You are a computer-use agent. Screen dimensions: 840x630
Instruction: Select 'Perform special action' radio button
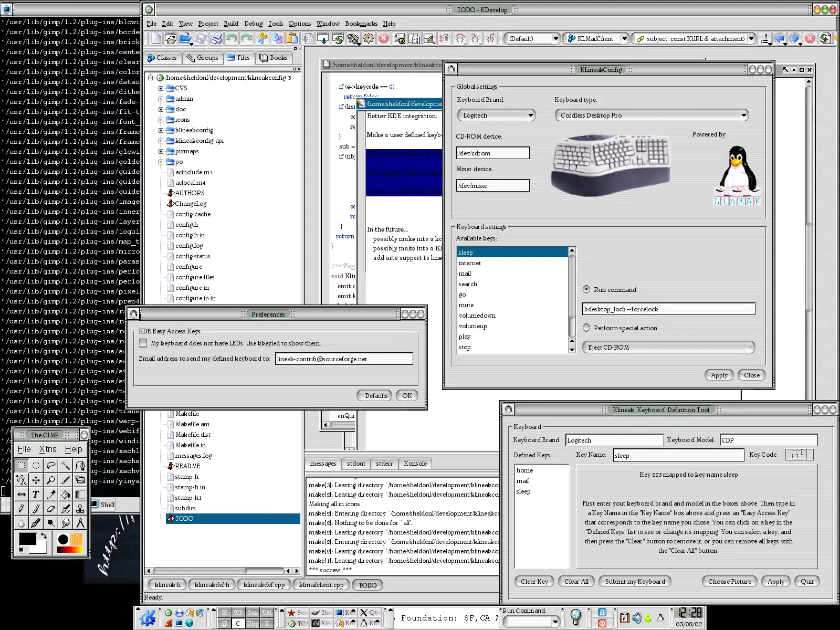point(586,328)
